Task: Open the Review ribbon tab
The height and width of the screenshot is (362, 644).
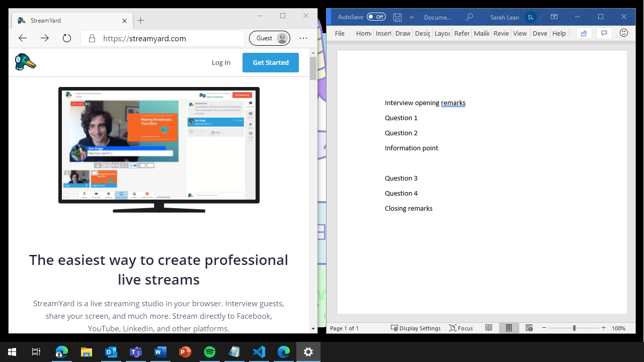Action: point(501,33)
